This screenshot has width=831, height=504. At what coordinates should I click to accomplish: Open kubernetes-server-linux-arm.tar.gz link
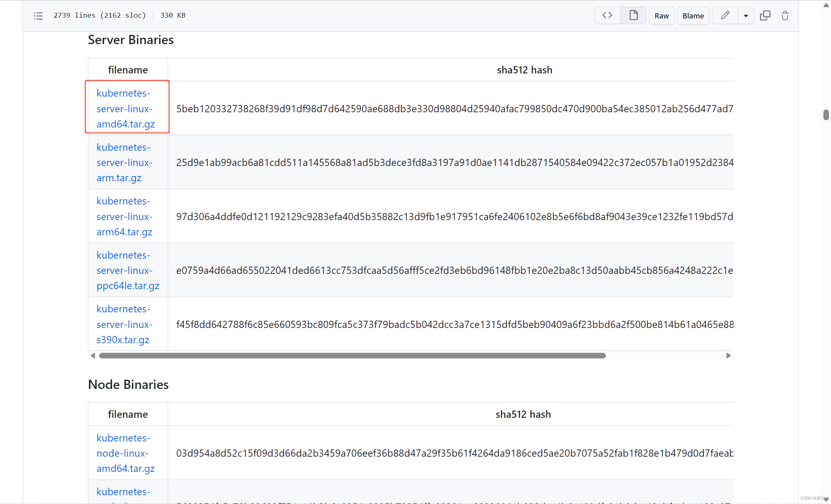pyautogui.click(x=124, y=162)
